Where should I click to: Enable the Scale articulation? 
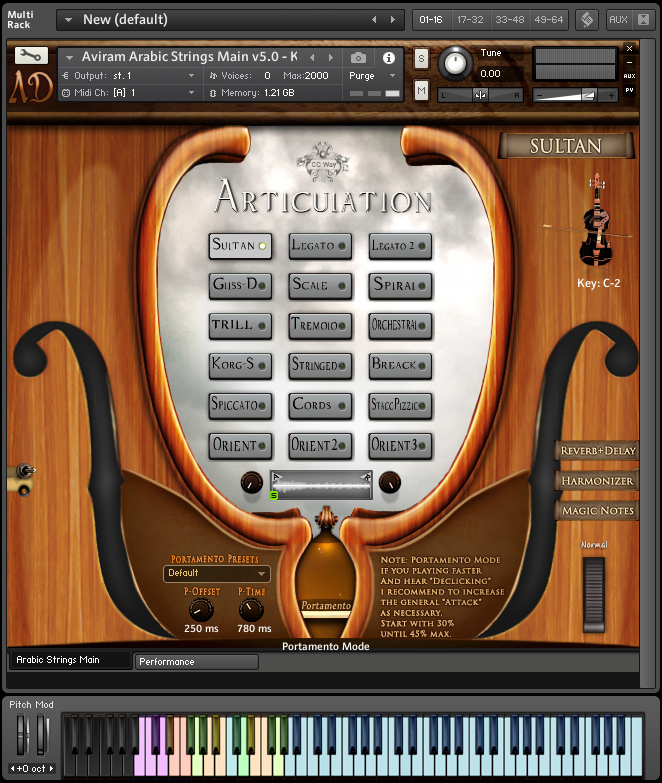320,286
